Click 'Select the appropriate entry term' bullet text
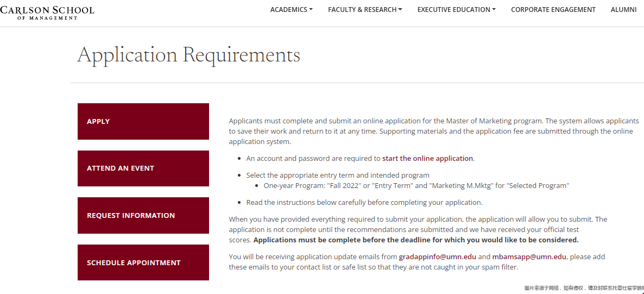Screen dimensions: 644x294 coord(338,175)
